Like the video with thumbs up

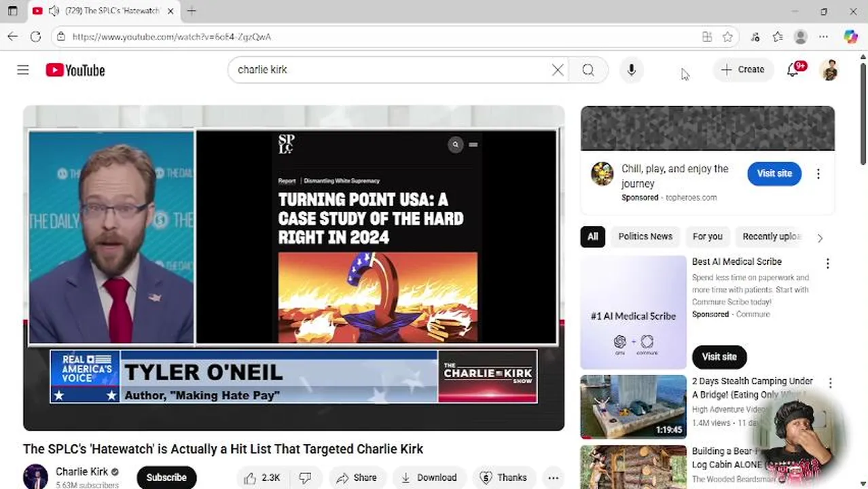262,477
